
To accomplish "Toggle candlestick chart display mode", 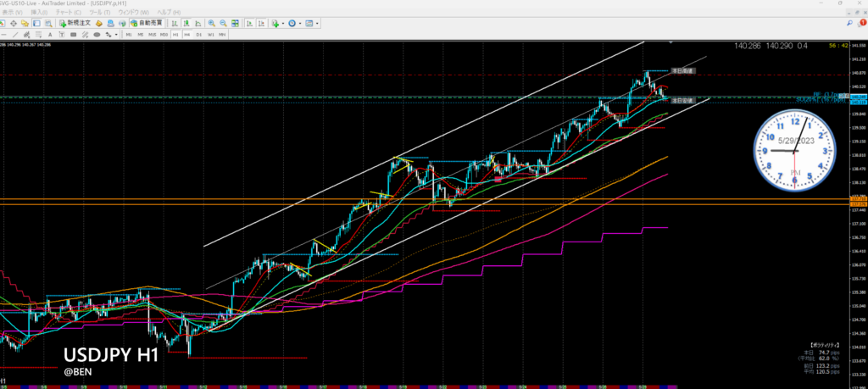I will (x=186, y=23).
